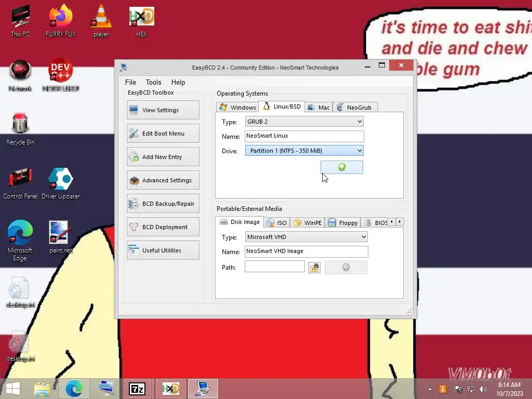Image resolution: width=532 pixels, height=399 pixels.
Task: Click the volume speaker tray icon
Action: coord(483,389)
